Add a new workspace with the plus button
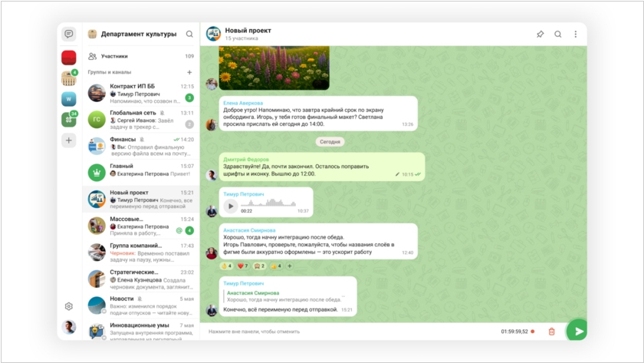The width and height of the screenshot is (644, 363). pos(68,140)
